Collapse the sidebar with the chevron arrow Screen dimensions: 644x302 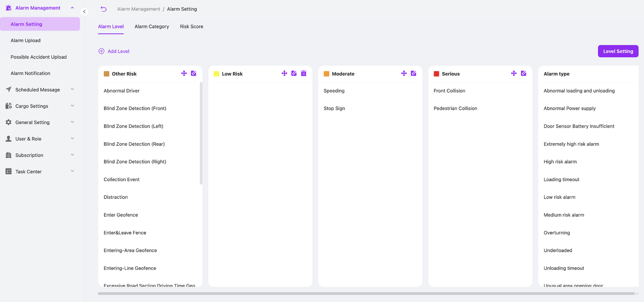(x=84, y=12)
